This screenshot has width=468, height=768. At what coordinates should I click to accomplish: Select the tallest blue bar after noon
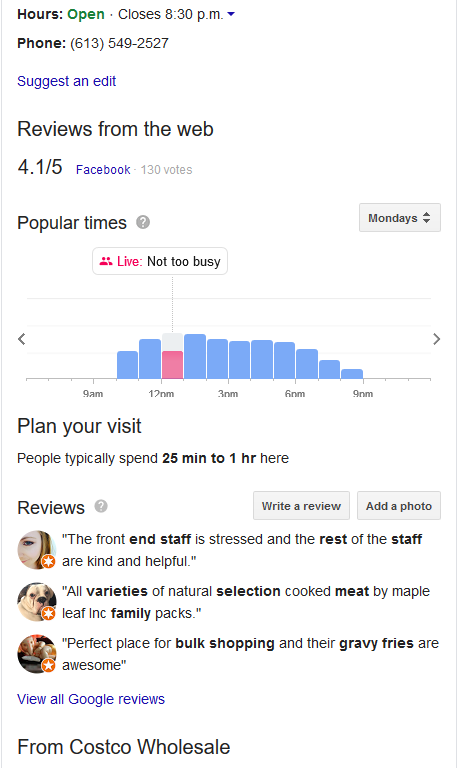click(195, 356)
